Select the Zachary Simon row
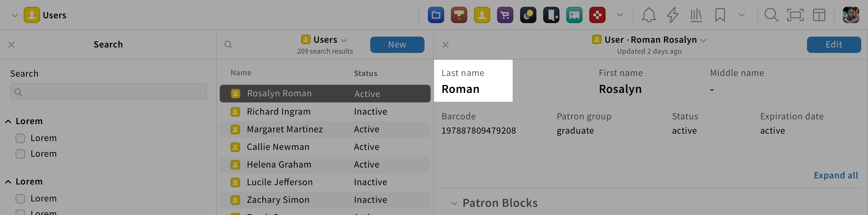 [x=325, y=200]
